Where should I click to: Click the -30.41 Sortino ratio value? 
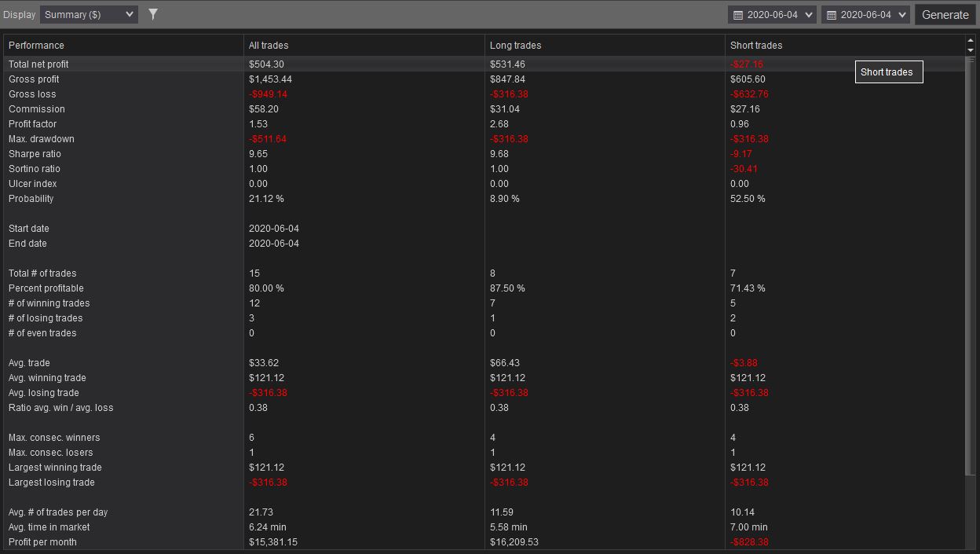tap(744, 169)
